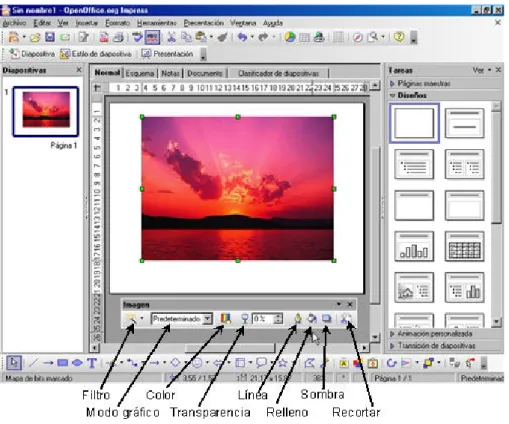Image resolution: width=509 pixels, height=424 pixels.
Task: Open the Filter tool in Imagen toolbar
Action: [130, 319]
